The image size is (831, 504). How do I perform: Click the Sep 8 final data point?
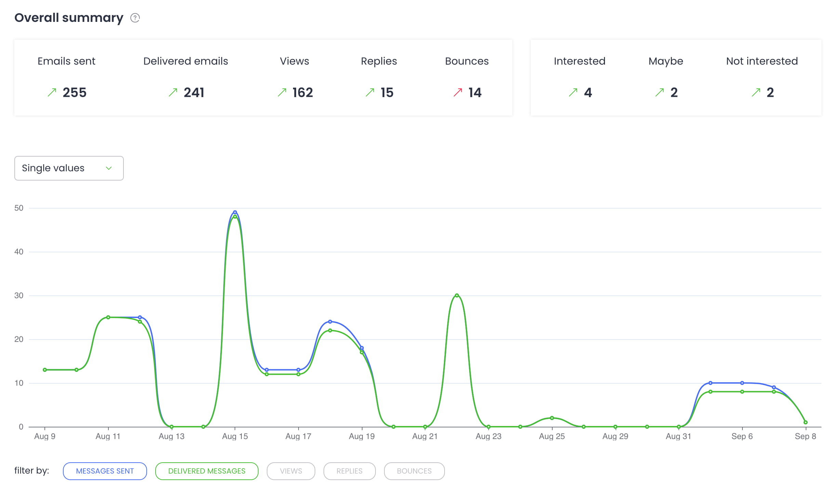[x=805, y=422]
